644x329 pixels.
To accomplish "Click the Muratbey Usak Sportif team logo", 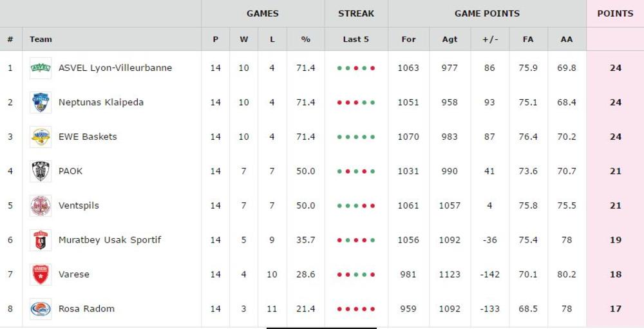I will (41, 240).
